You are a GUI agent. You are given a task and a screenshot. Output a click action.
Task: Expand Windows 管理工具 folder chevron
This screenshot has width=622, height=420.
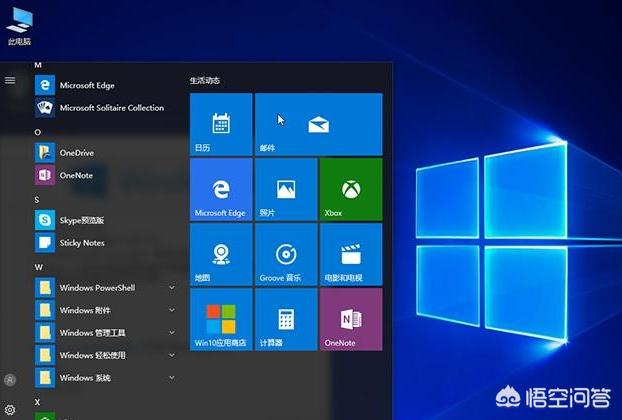point(172,333)
